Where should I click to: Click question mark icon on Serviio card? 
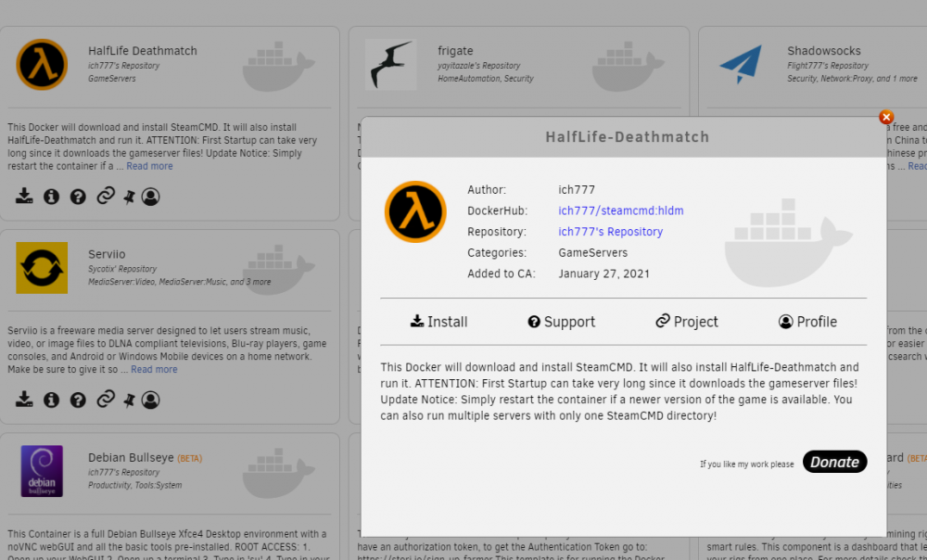[x=78, y=400]
